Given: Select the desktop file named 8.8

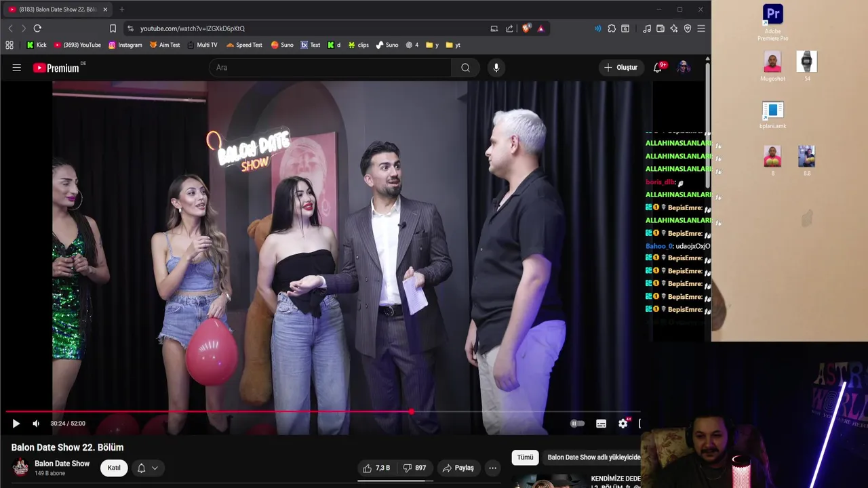Looking at the screenshot, I should click(806, 161).
